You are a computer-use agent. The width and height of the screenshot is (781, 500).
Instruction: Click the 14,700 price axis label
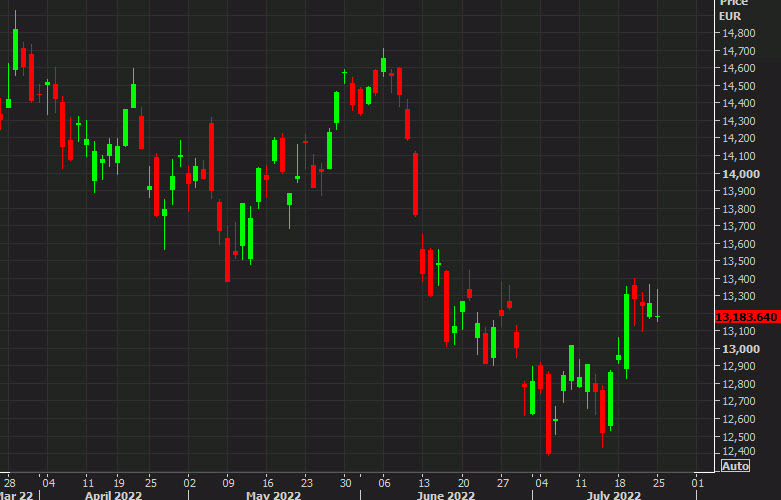click(x=739, y=51)
